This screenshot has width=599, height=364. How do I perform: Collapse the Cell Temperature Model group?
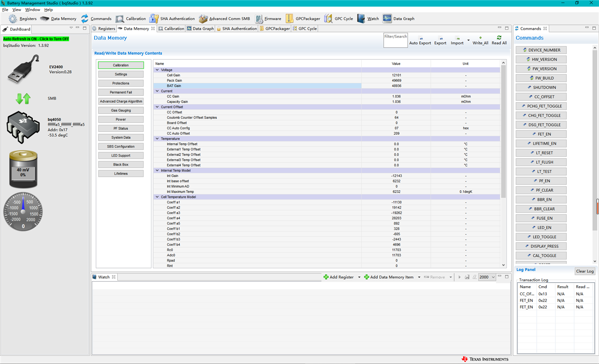[157, 197]
